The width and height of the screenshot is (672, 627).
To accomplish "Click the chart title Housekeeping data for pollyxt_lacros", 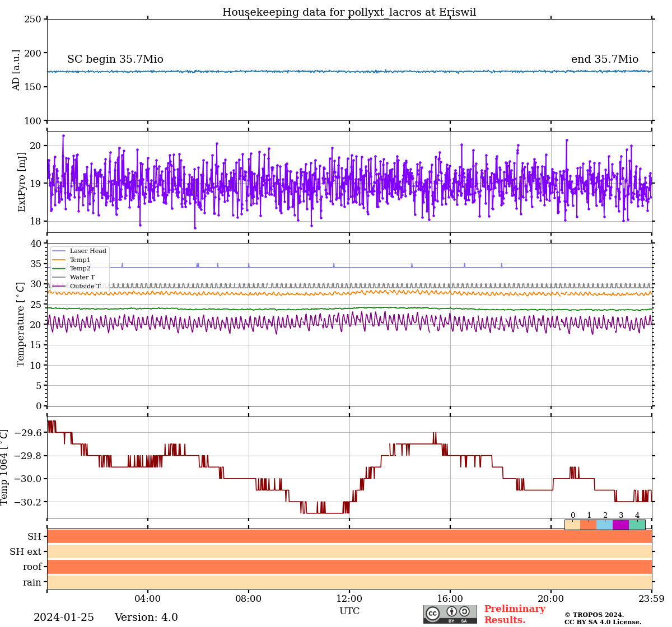I will 349,12.
